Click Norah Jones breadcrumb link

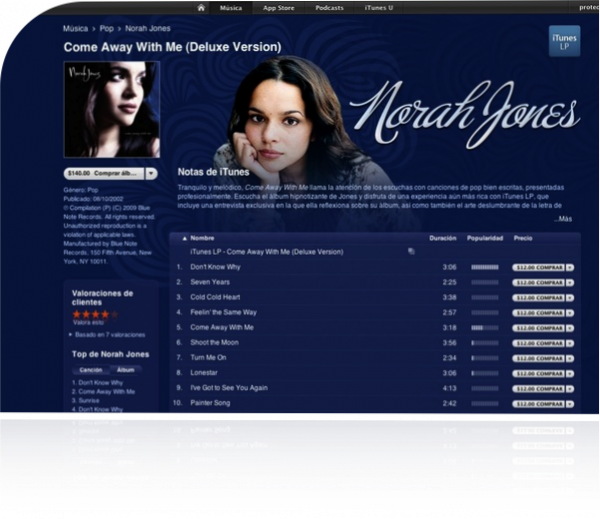[148, 28]
